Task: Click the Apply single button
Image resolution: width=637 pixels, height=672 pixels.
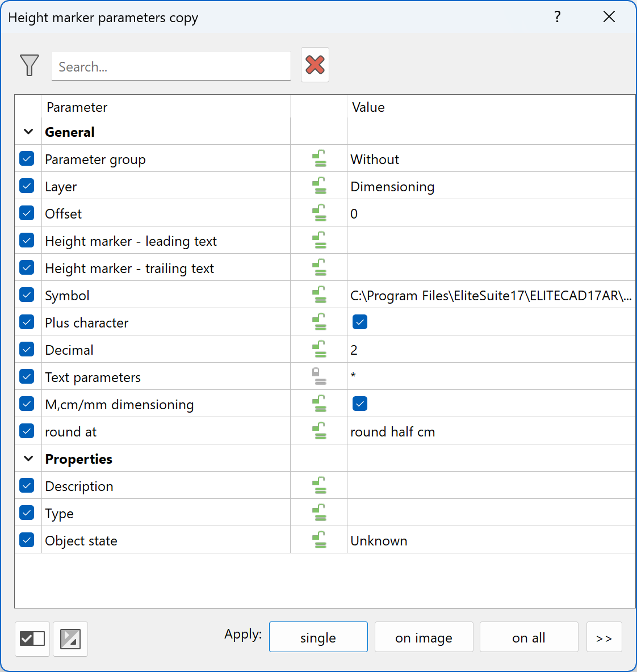Action: pyautogui.click(x=318, y=637)
